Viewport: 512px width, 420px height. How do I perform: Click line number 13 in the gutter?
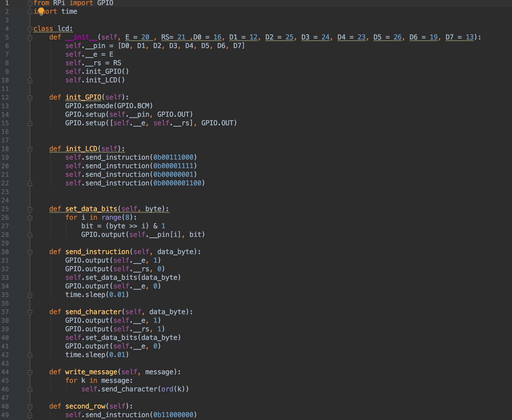tap(5, 106)
